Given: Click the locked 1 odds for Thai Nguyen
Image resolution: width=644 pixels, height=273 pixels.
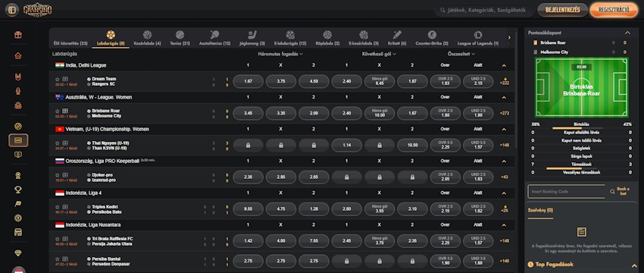Looking at the screenshot, I should point(248,145).
